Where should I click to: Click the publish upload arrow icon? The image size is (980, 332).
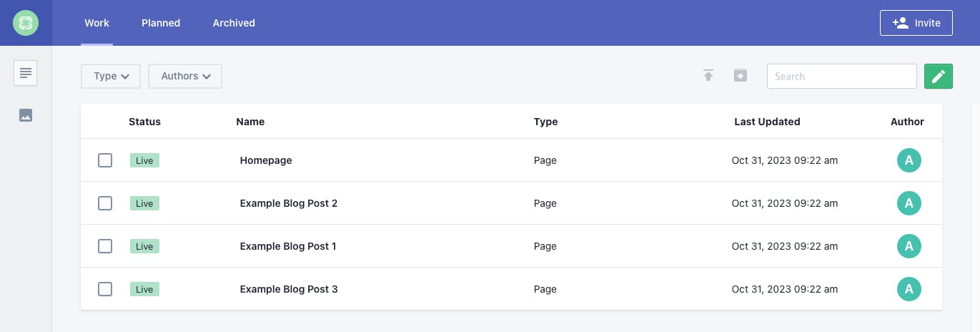(708, 76)
